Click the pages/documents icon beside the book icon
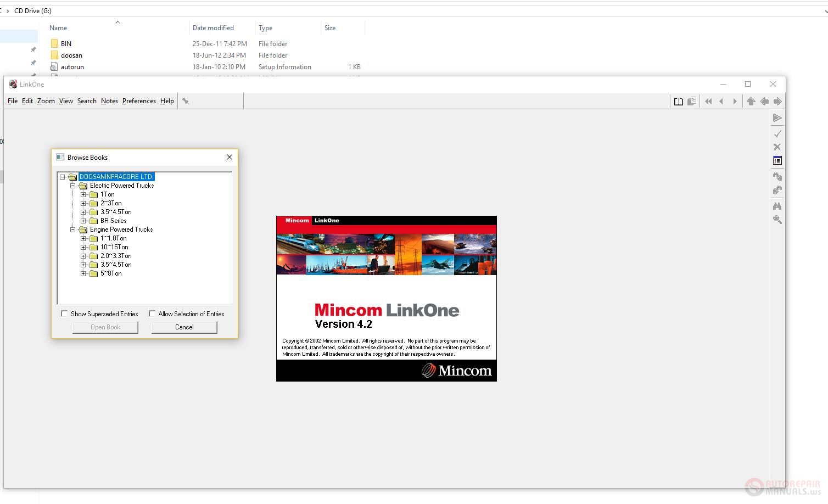 [x=692, y=102]
